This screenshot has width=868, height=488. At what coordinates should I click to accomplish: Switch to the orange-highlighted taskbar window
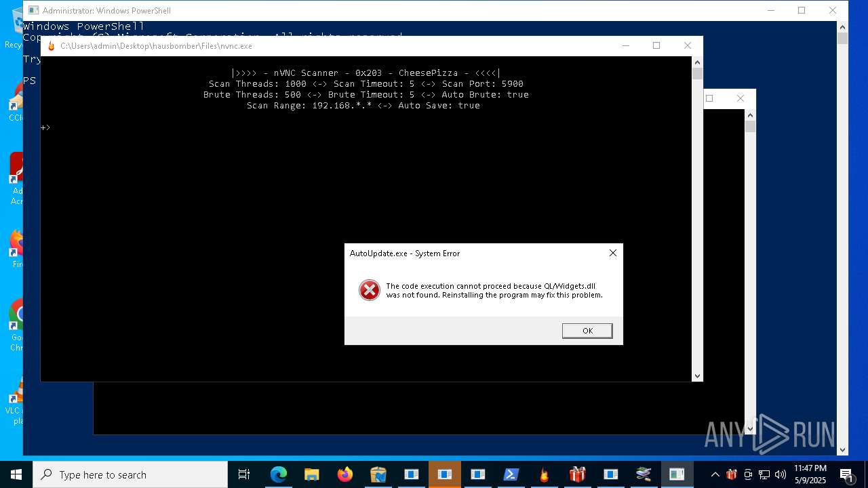[x=445, y=474]
